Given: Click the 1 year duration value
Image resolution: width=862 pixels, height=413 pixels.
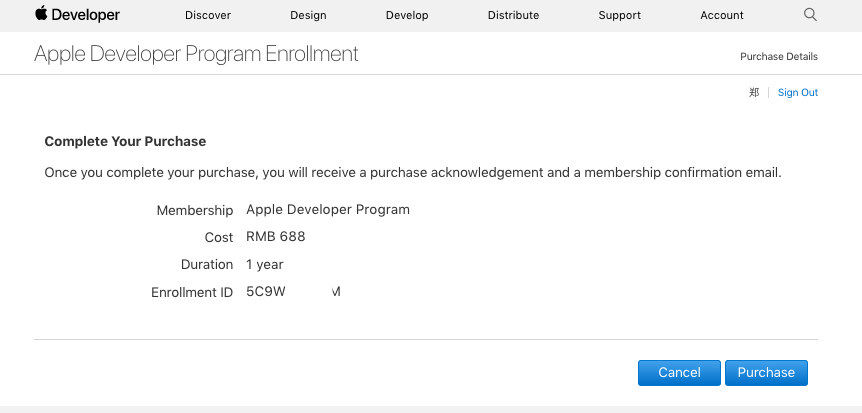Looking at the screenshot, I should [x=264, y=265].
